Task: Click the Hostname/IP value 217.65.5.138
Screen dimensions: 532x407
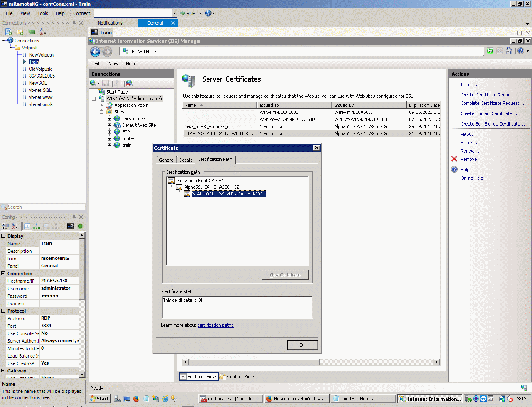Action: pyautogui.click(x=59, y=281)
